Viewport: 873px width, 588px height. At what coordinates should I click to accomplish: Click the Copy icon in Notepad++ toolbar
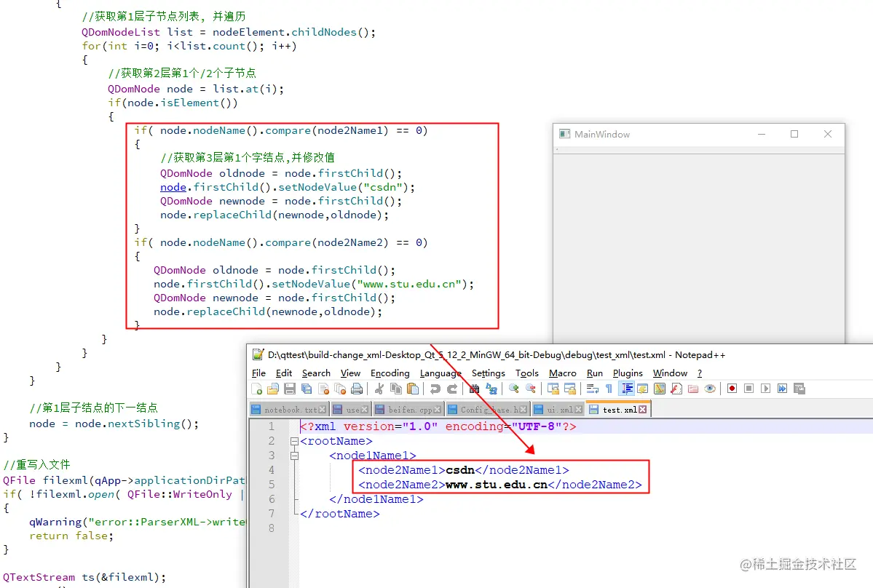396,389
